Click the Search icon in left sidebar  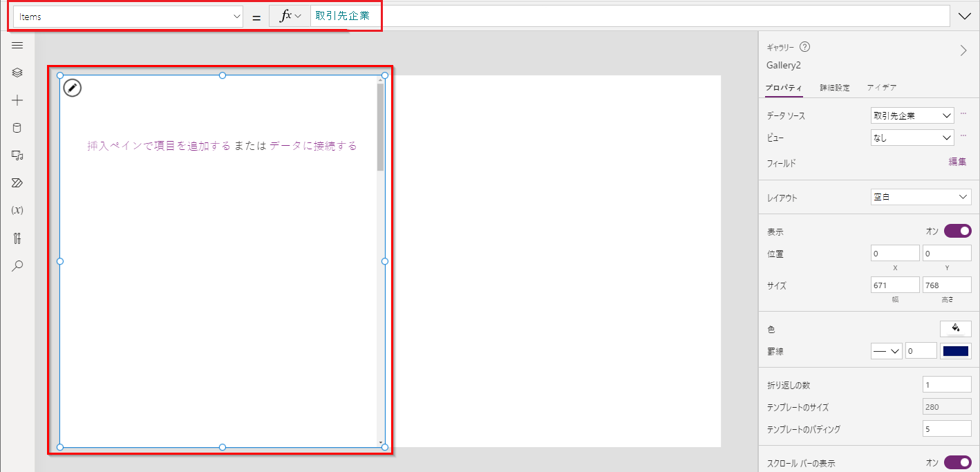coord(17,265)
